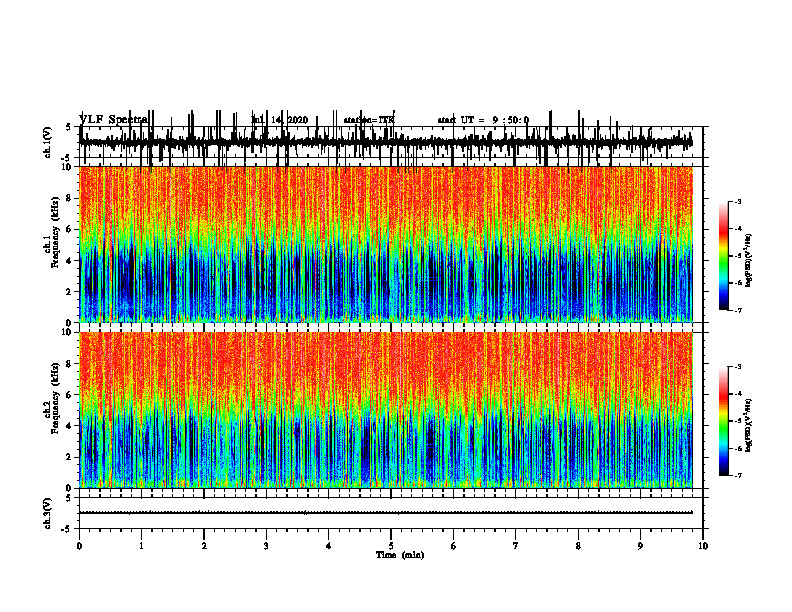Select the date label "Jul 14 2020"
Image resolution: width=792 pixels, height=612 pixels.
pyautogui.click(x=280, y=120)
